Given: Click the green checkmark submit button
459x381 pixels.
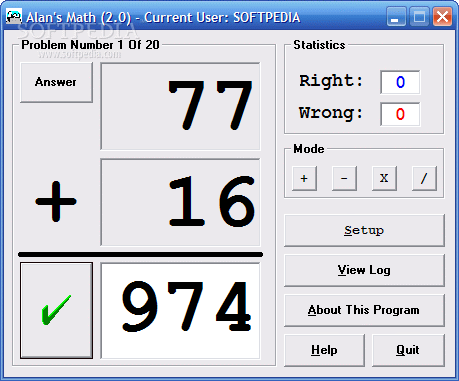Looking at the screenshot, I should pos(56,310).
